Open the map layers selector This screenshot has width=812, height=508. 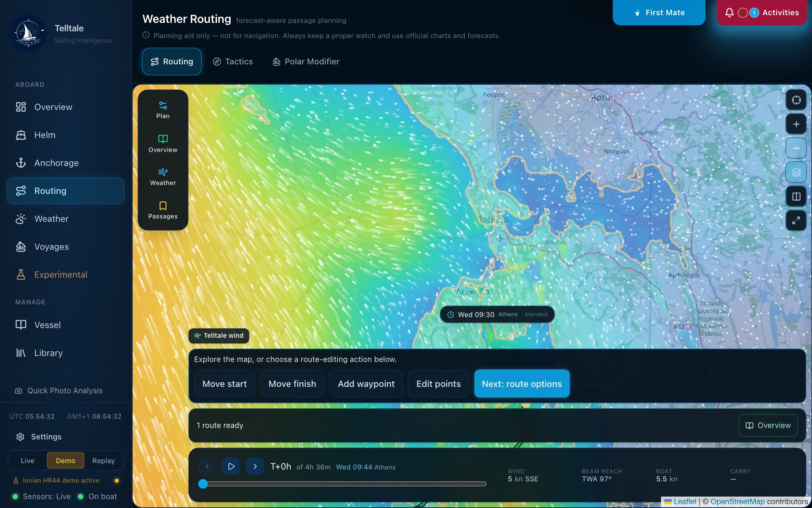coord(796,172)
